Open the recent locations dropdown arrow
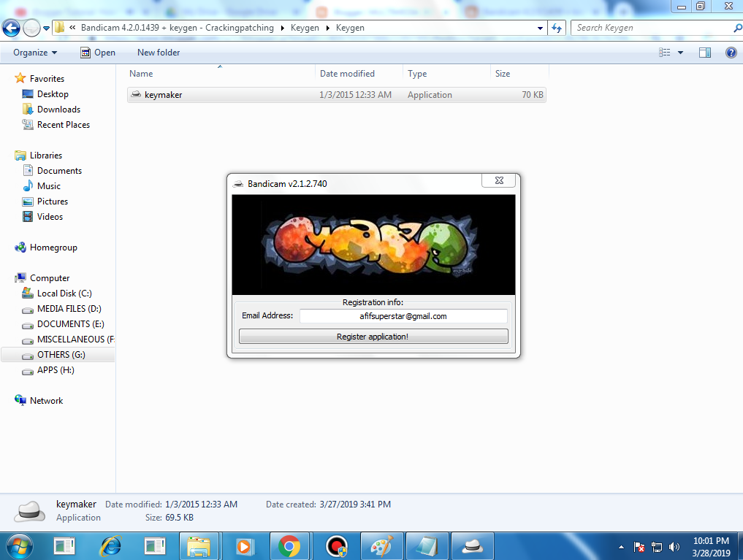 coord(46,28)
